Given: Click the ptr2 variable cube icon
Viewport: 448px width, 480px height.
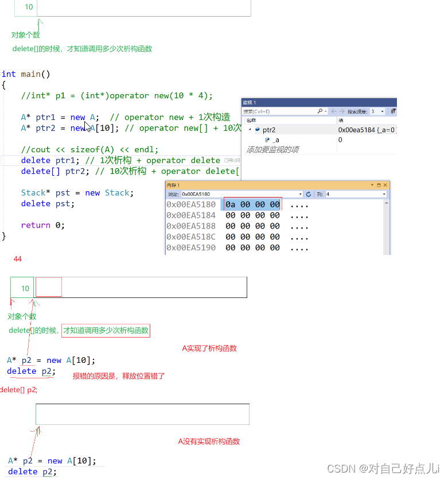Looking at the screenshot, I should point(258,130).
